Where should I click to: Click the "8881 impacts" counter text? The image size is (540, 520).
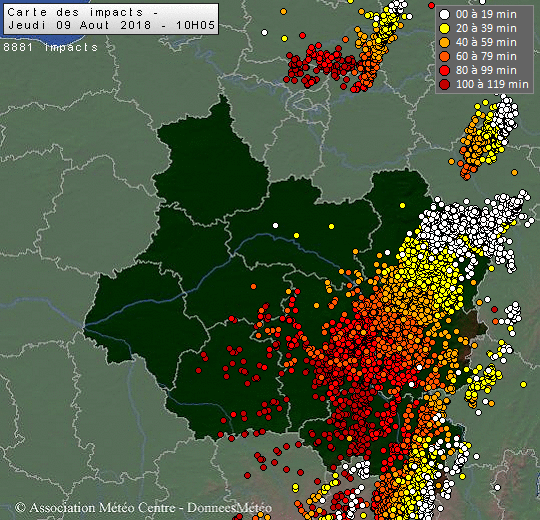coord(51,47)
